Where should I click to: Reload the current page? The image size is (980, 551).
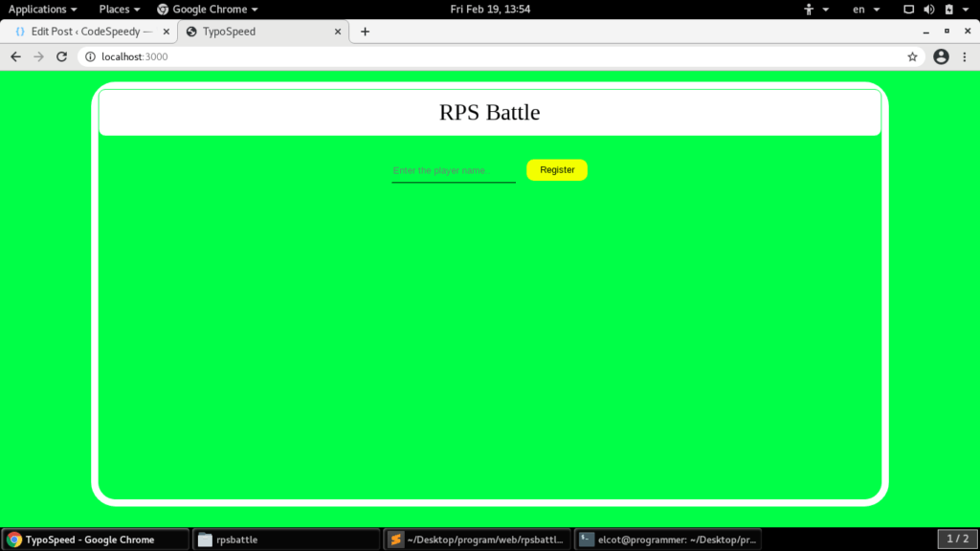click(x=61, y=56)
